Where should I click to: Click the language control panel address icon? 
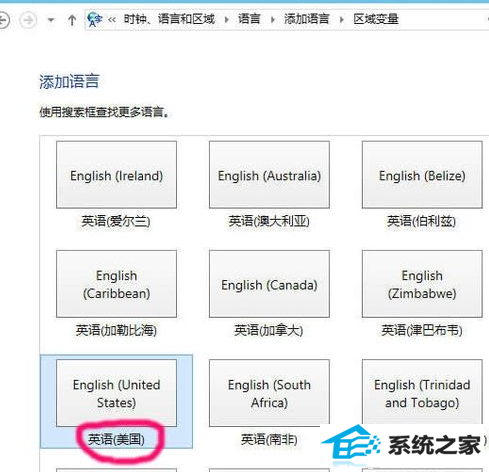tap(95, 19)
